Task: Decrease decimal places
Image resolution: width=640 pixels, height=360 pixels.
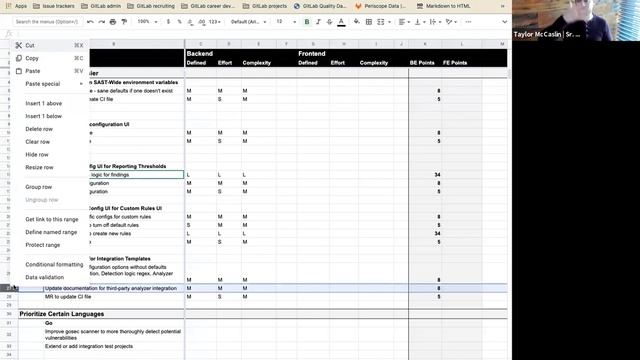Action: [x=190, y=22]
